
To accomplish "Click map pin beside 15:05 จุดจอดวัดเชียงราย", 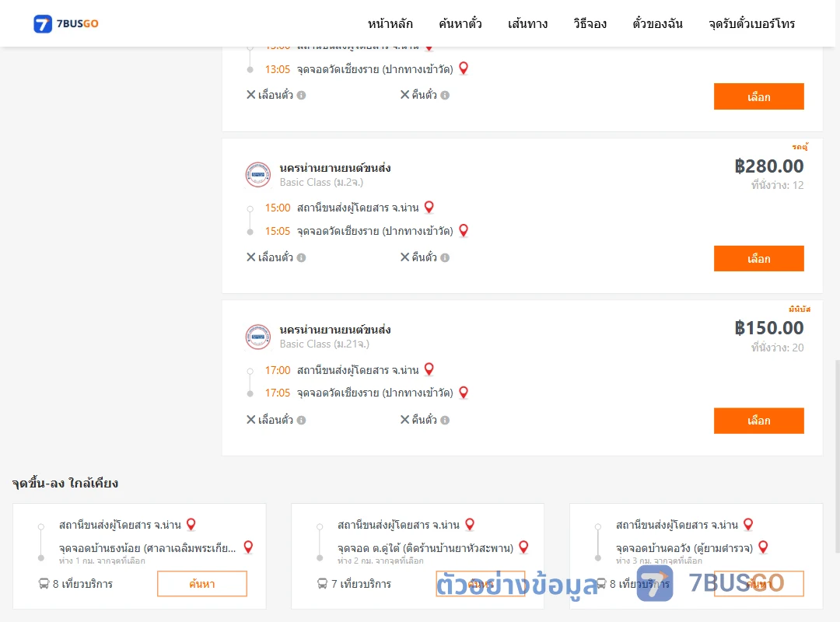I will click(x=464, y=230).
